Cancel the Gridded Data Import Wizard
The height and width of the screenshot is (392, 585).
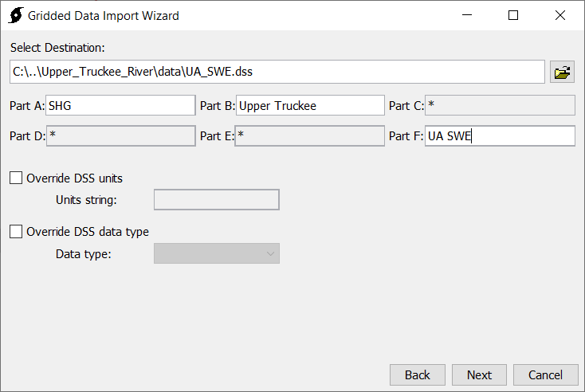pos(545,374)
